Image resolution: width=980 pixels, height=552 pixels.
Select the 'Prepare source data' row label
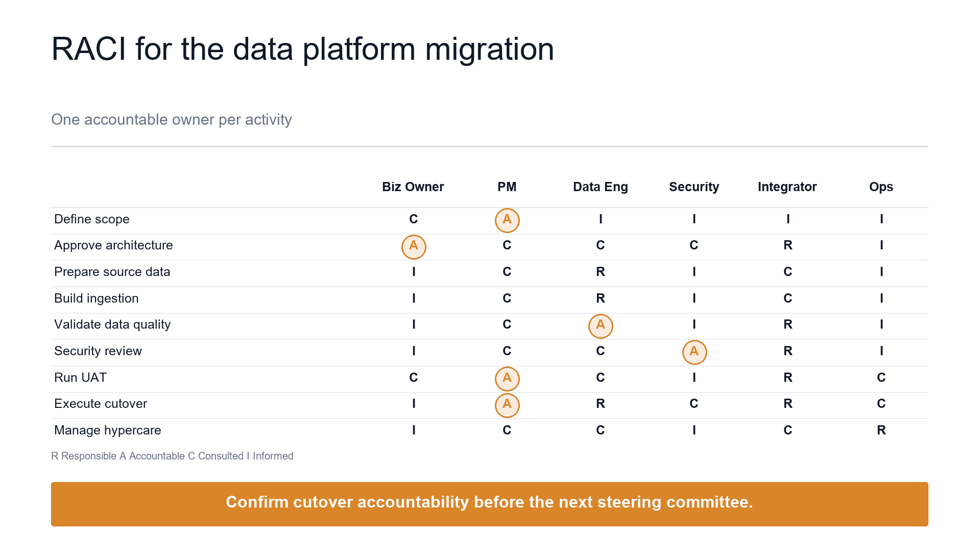click(x=112, y=272)
